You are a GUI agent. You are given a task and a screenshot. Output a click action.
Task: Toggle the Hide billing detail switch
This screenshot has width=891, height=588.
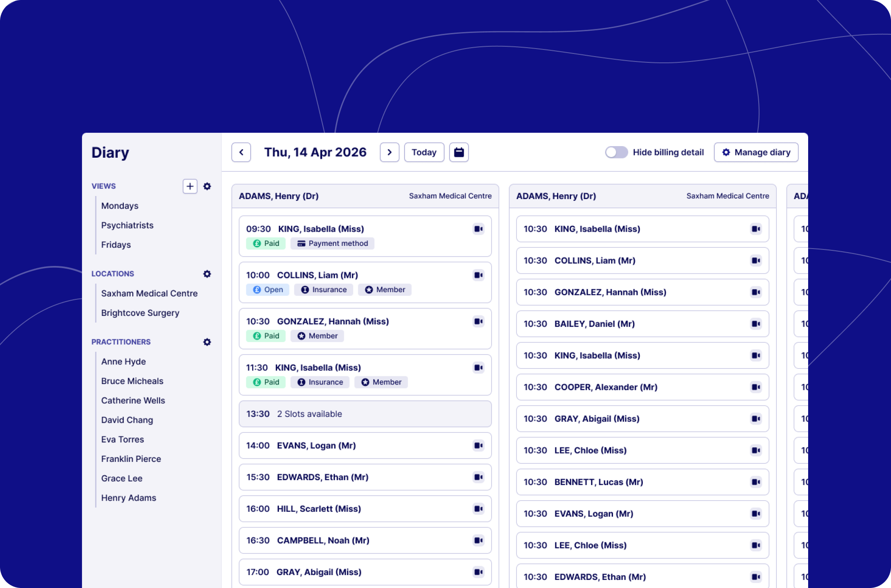coord(616,152)
